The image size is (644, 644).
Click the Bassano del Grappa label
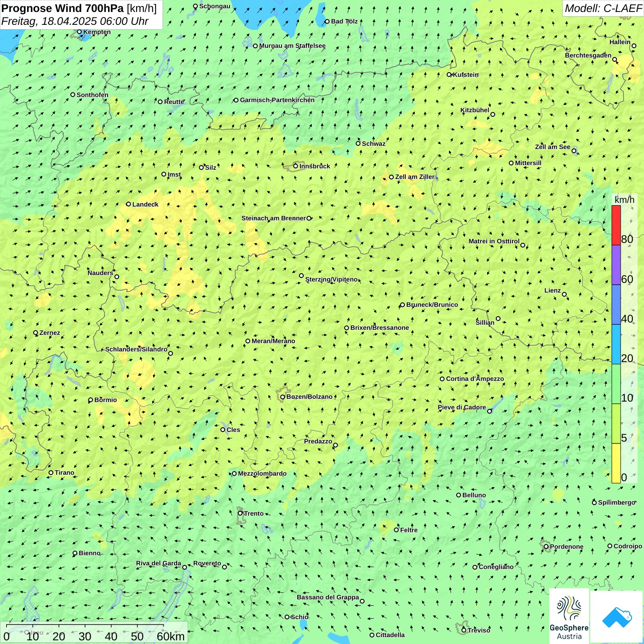[328, 597]
